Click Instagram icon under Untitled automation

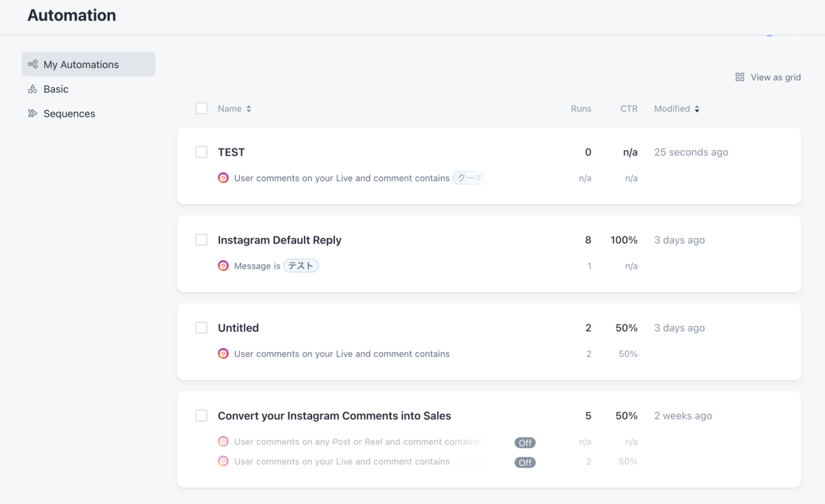[x=223, y=354]
